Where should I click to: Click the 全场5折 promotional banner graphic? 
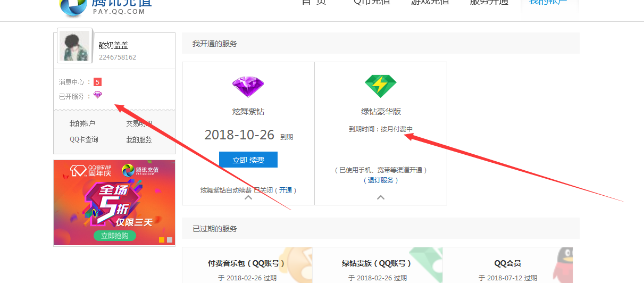coord(114,203)
